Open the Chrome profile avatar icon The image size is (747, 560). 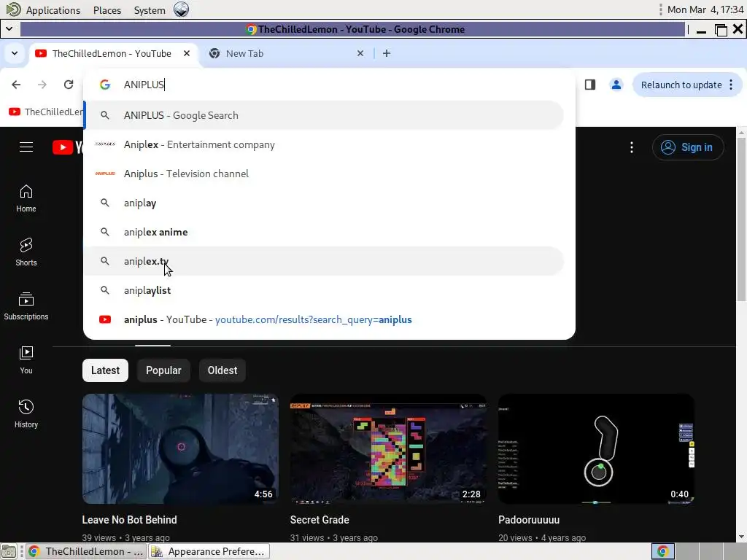point(616,85)
